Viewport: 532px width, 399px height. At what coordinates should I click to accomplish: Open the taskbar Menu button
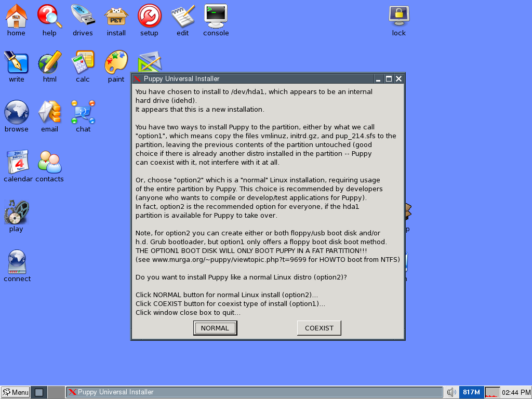click(x=15, y=392)
